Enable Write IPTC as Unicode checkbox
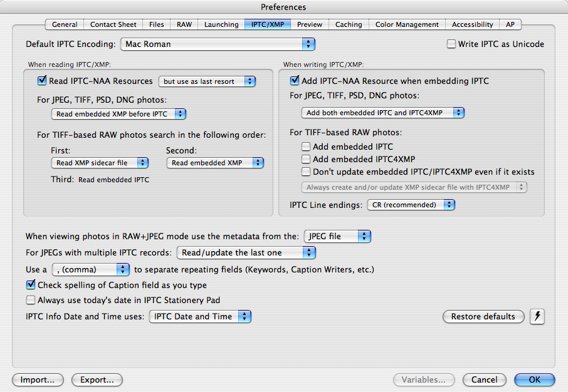This screenshot has width=568, height=392. (451, 44)
